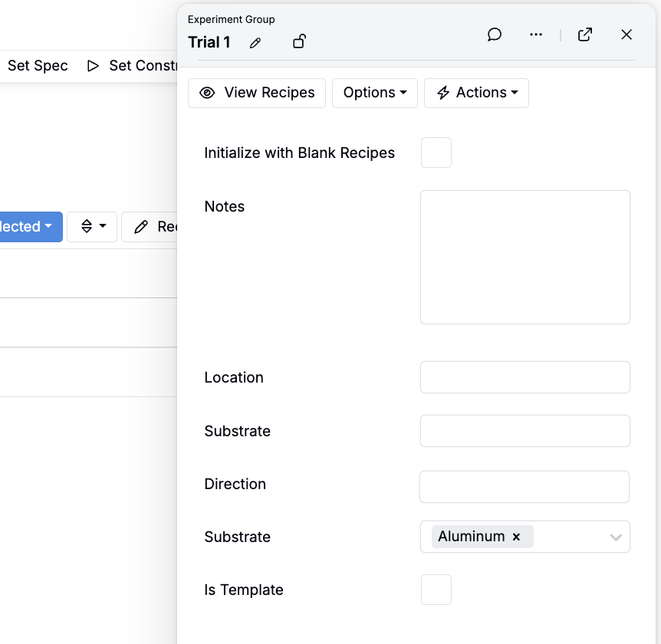Open the panel in a new window
Screen dimensions: 661x644
(x=585, y=34)
